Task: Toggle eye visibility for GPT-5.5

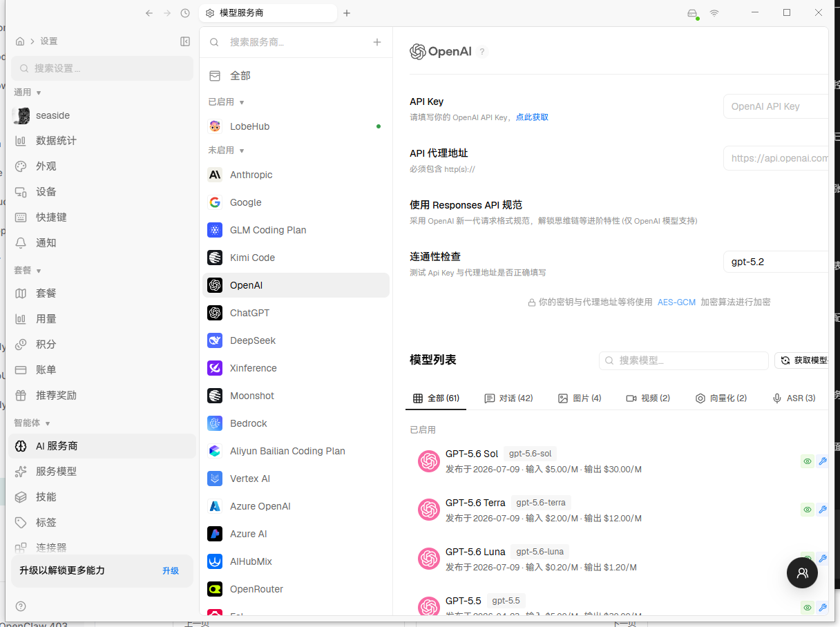Action: (x=807, y=608)
